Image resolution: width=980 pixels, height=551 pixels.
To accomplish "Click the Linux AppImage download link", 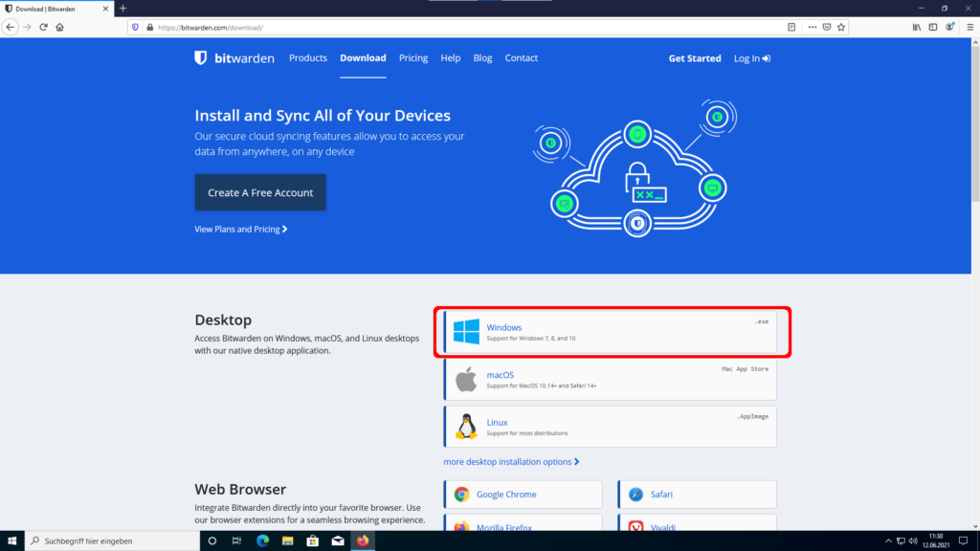I will 611,427.
